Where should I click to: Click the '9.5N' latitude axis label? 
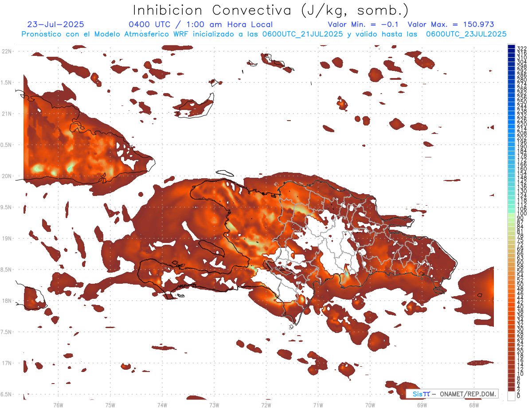tap(7, 207)
